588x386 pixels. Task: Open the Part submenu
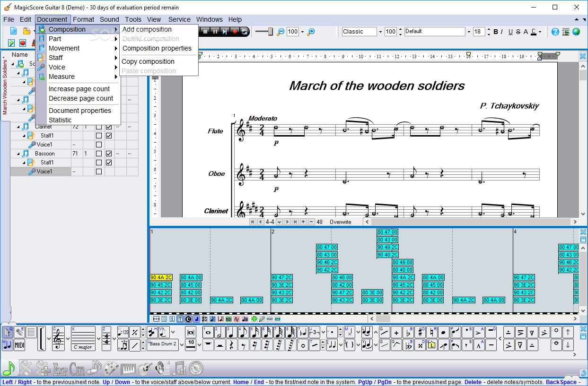[78, 39]
